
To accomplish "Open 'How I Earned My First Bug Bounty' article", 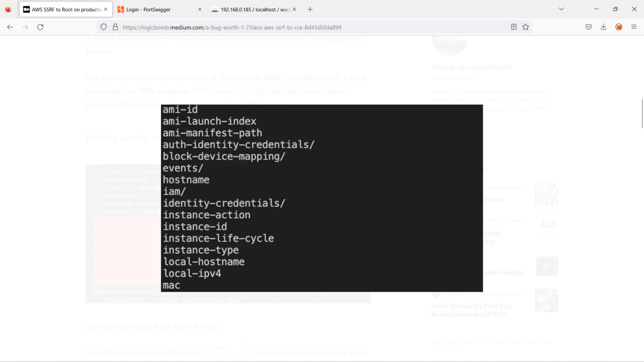I will pos(471,310).
